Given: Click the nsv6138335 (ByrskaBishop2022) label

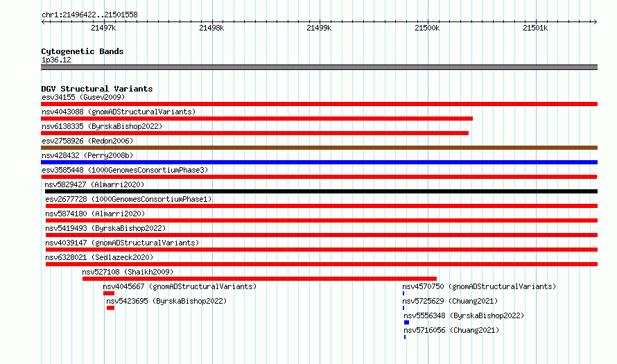Looking at the screenshot, I should (x=102, y=126).
